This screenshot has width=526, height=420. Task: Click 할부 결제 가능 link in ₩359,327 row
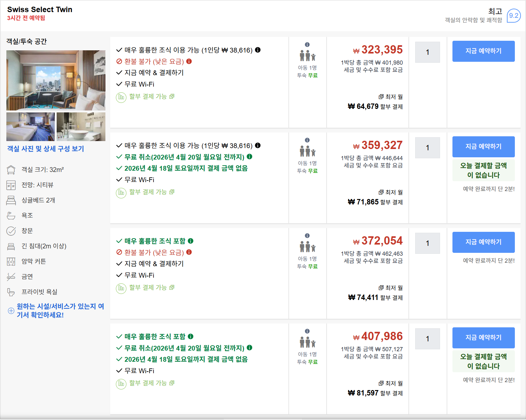pyautogui.click(x=148, y=192)
